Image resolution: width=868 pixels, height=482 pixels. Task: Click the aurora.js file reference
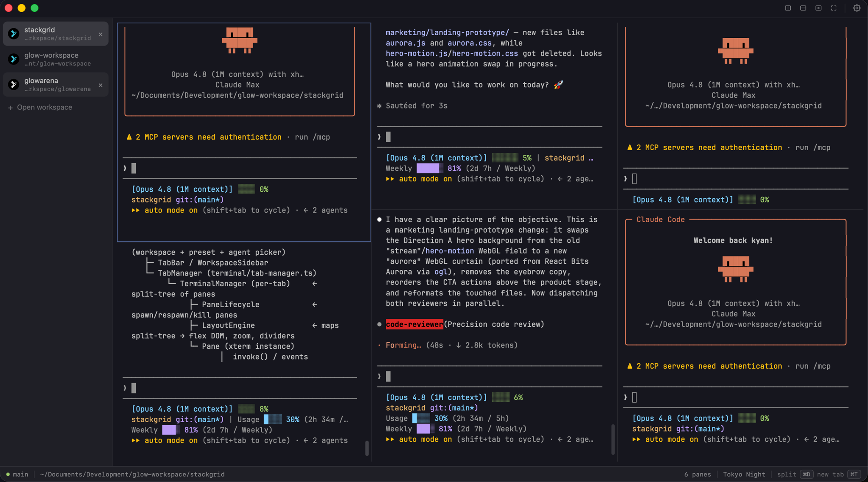click(x=405, y=43)
